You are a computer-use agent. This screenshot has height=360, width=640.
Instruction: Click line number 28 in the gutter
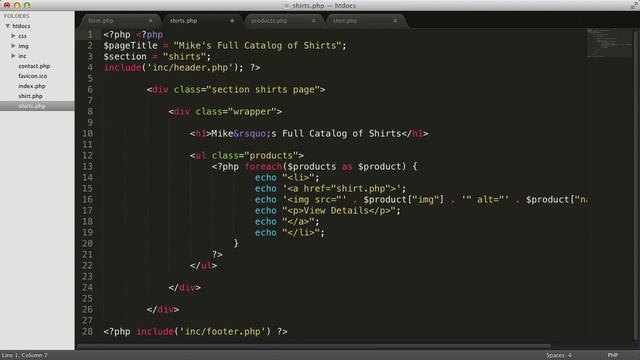pyautogui.click(x=87, y=331)
